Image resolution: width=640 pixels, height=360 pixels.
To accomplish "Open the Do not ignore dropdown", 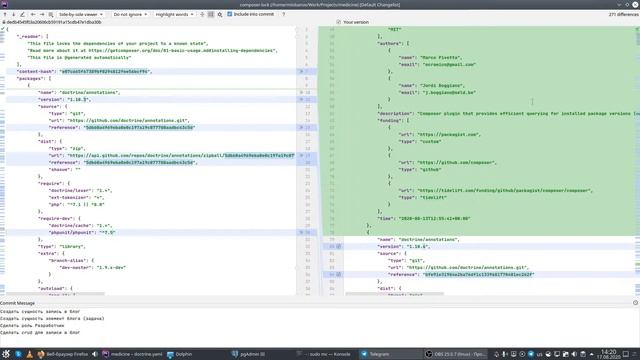I will pyautogui.click(x=130, y=14).
